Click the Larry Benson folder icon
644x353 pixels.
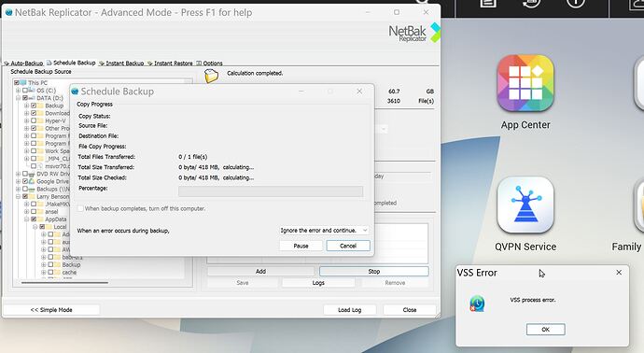(x=32, y=196)
